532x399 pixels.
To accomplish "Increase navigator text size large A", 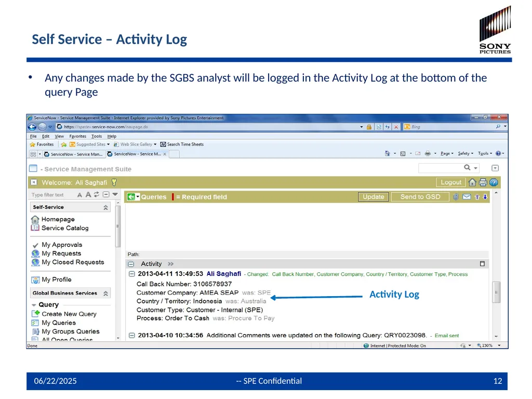I will [x=88, y=194].
